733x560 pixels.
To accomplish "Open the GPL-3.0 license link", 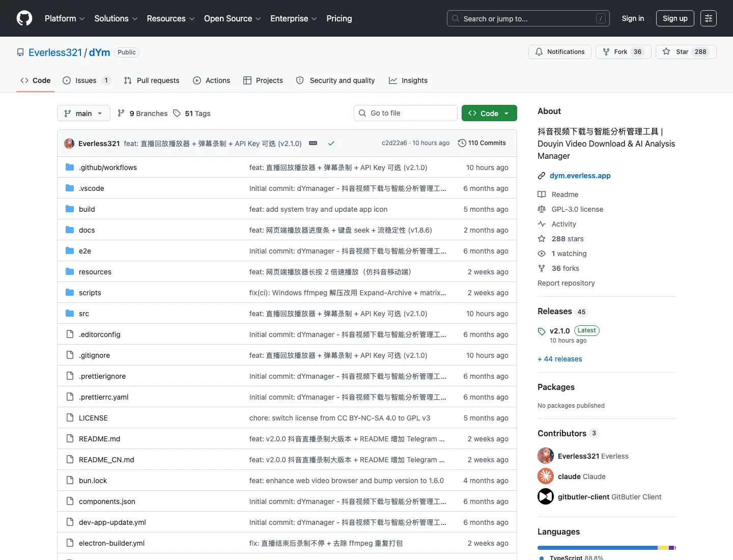I will pyautogui.click(x=577, y=209).
